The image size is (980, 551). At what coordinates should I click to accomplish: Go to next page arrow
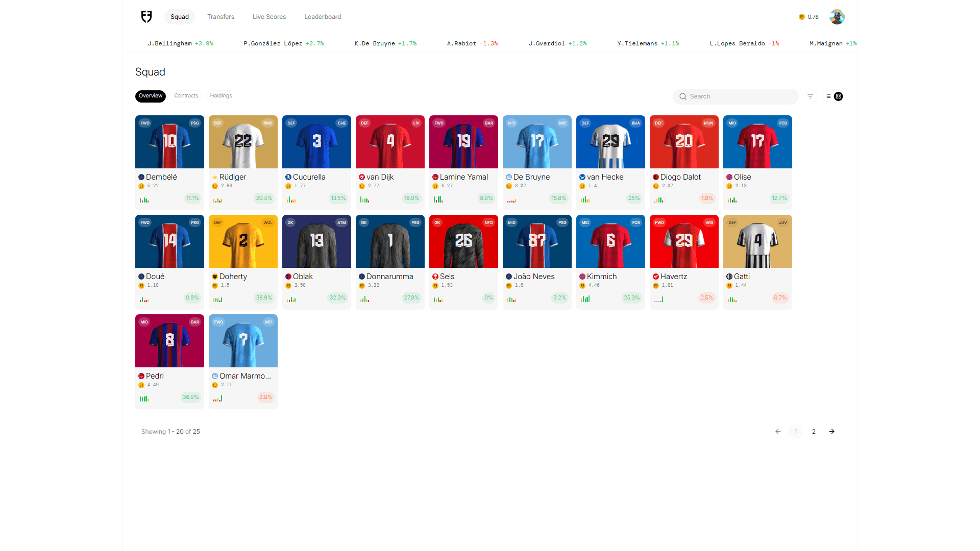(x=832, y=432)
